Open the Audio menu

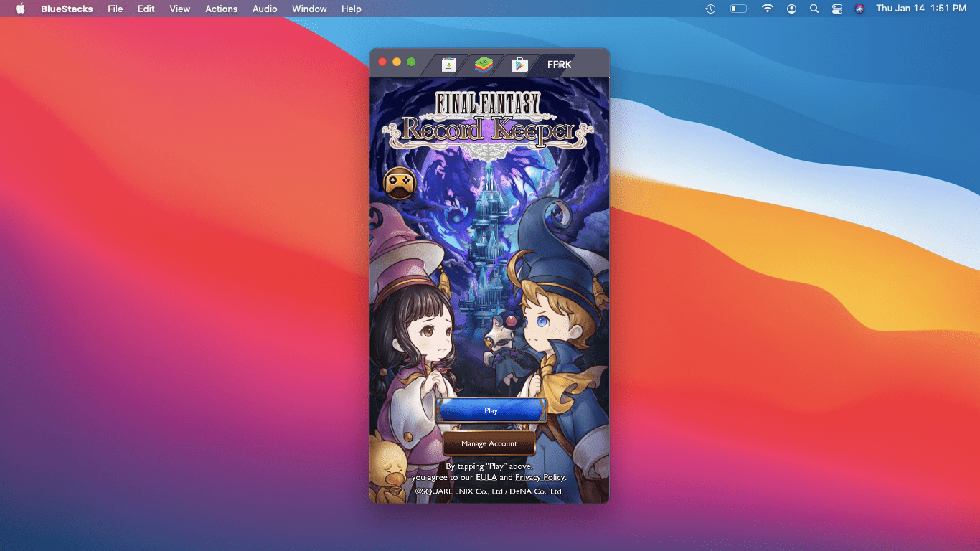point(265,9)
